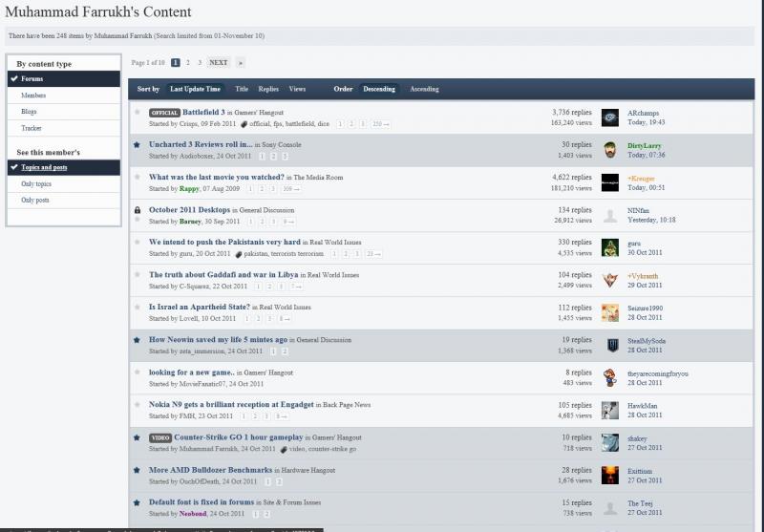Jump to last page with » button

[x=241, y=62]
